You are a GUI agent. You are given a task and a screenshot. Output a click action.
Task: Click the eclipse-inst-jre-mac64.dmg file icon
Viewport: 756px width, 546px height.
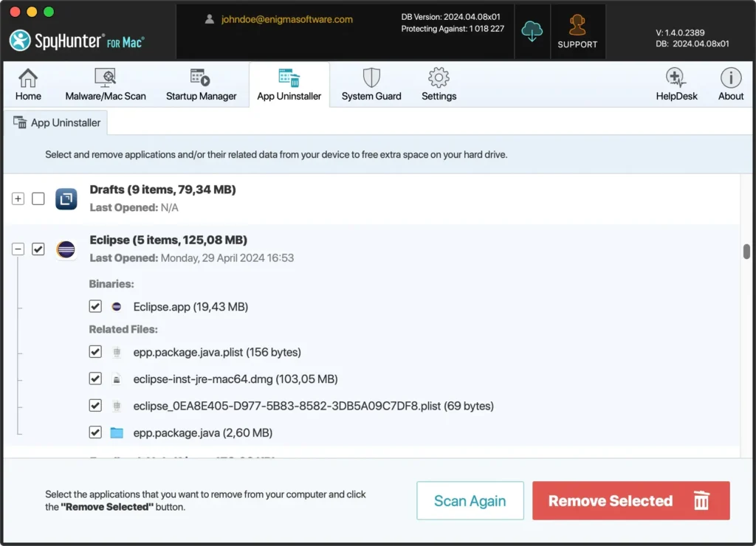pos(117,379)
